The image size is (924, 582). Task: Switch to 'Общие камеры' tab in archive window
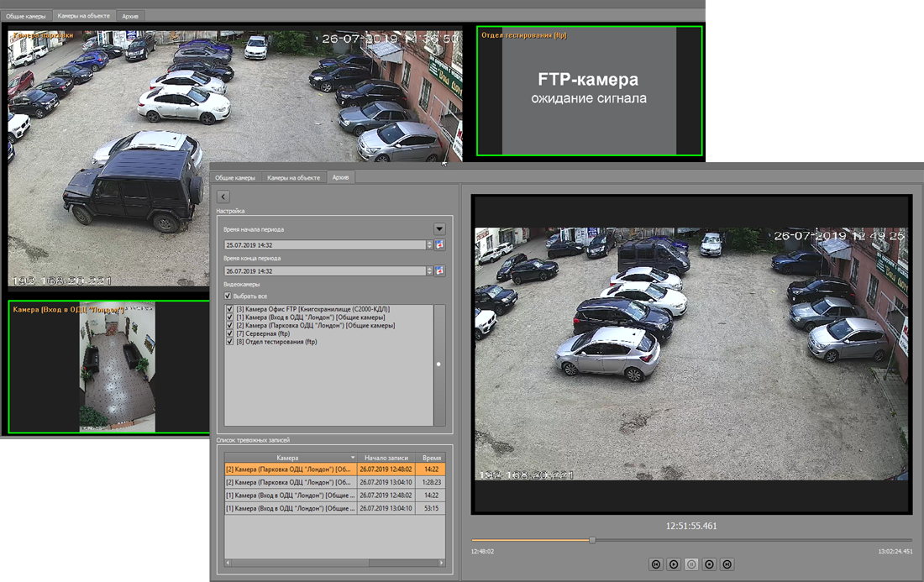click(235, 178)
